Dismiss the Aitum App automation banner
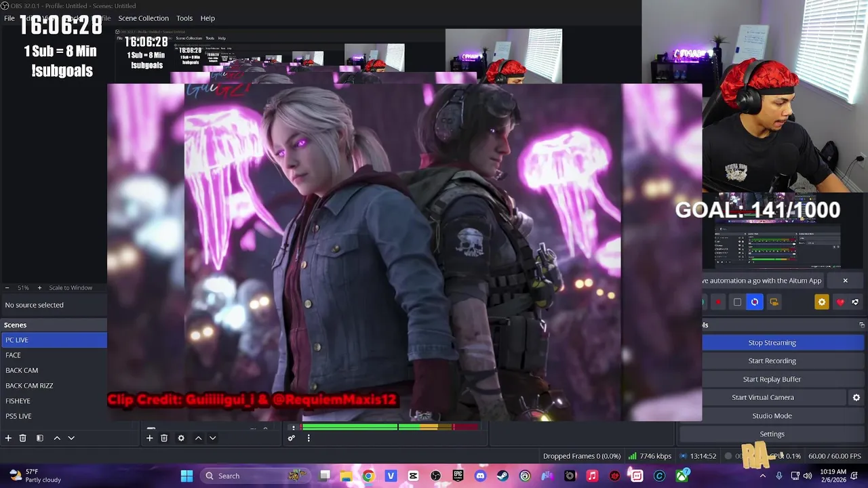Image resolution: width=868 pixels, height=488 pixels. [x=845, y=281]
